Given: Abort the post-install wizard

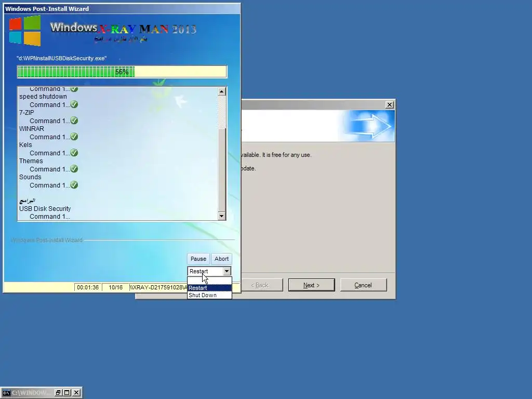Looking at the screenshot, I should [221, 259].
